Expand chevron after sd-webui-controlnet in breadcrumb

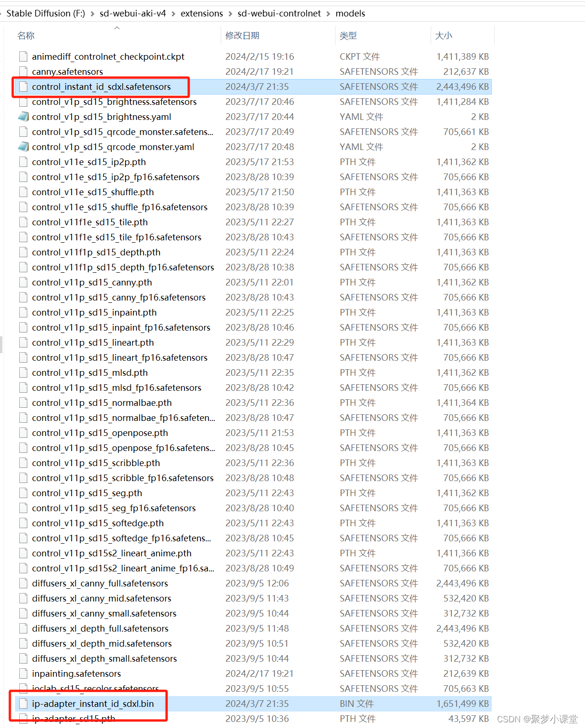[x=328, y=14]
